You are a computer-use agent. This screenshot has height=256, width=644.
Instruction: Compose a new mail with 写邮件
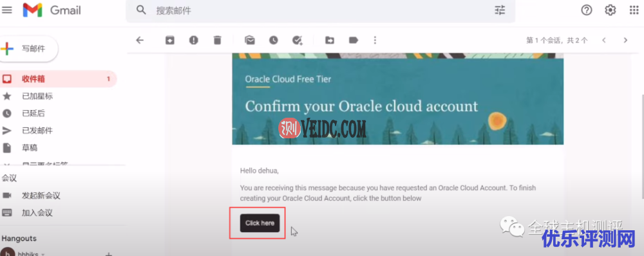click(28, 49)
